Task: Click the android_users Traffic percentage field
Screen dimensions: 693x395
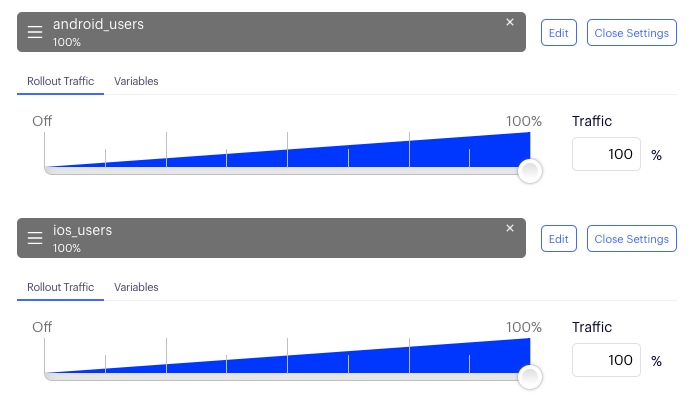Action: tap(606, 154)
